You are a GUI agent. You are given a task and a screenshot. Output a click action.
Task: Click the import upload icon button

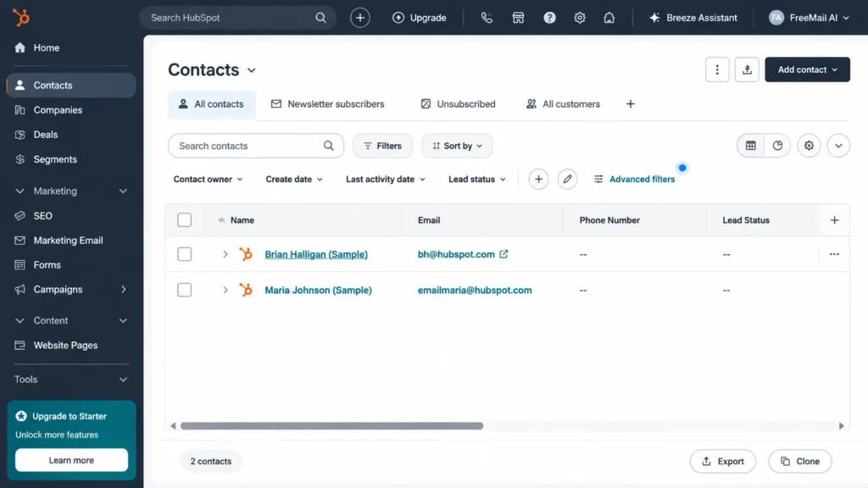pyautogui.click(x=747, y=69)
